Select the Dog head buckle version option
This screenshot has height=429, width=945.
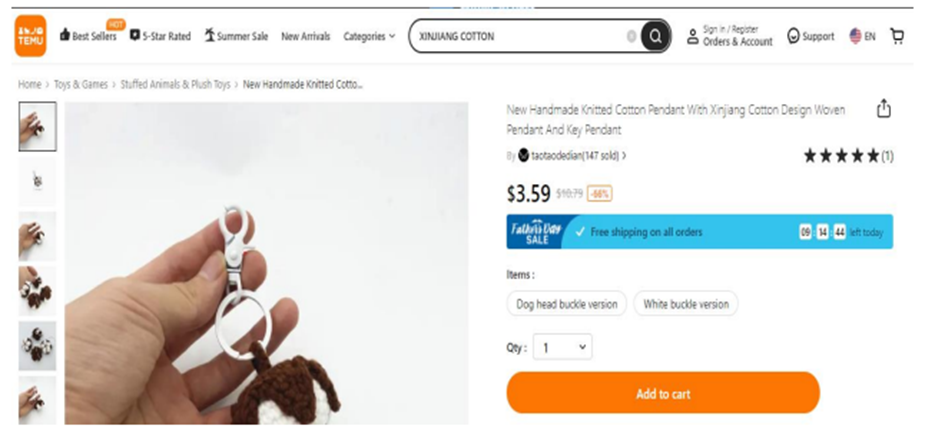pos(567,304)
